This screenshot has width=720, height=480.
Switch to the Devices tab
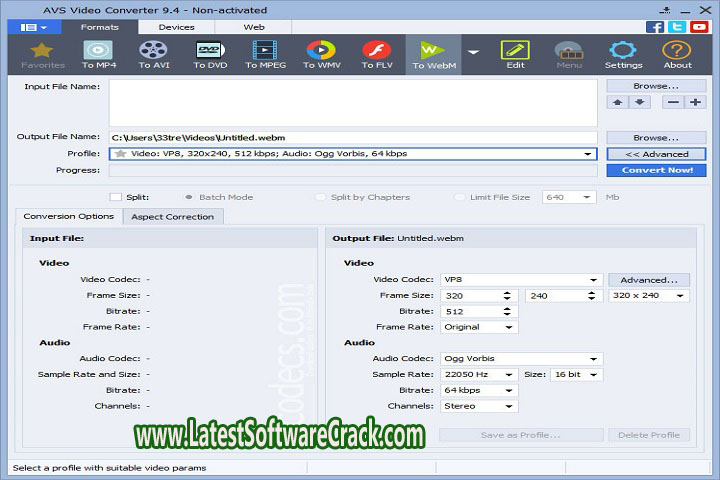[176, 27]
